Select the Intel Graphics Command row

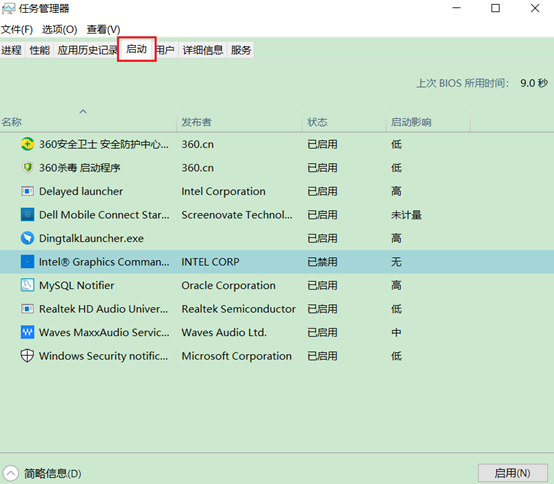[277, 262]
